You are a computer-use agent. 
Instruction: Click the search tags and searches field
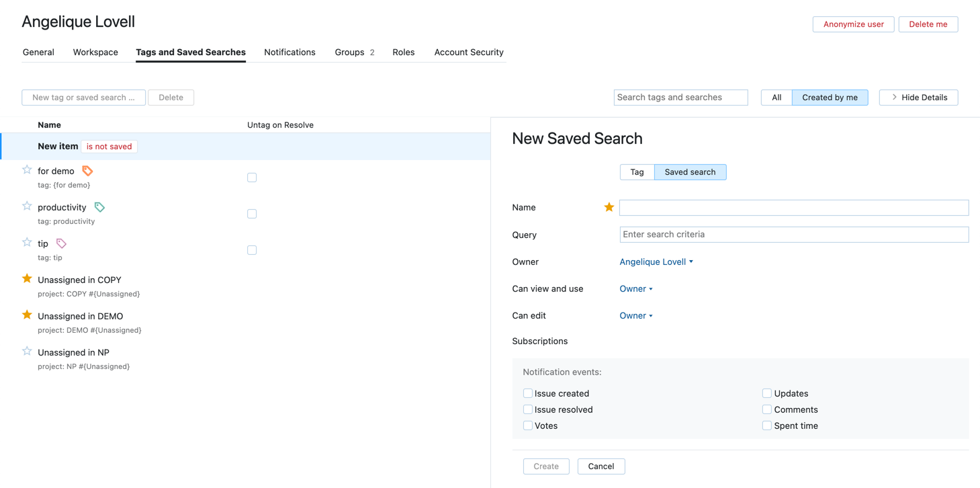pyautogui.click(x=680, y=97)
